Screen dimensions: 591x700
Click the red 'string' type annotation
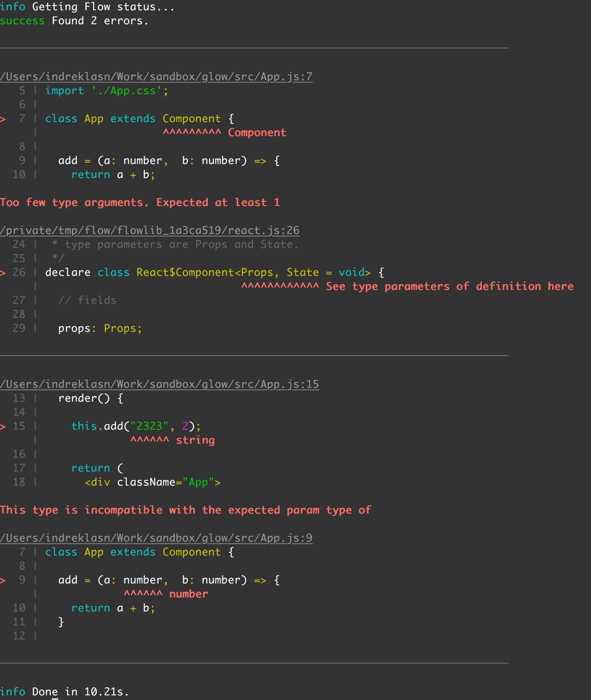(x=195, y=440)
